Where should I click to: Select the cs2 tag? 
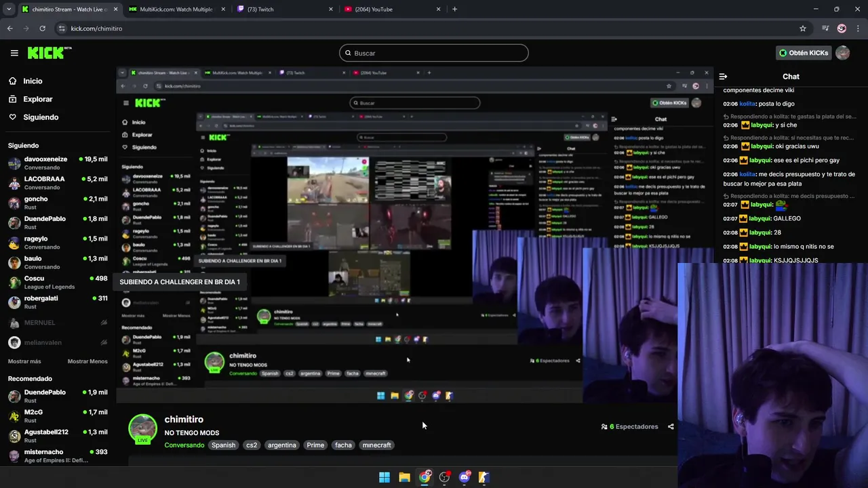tap(252, 445)
